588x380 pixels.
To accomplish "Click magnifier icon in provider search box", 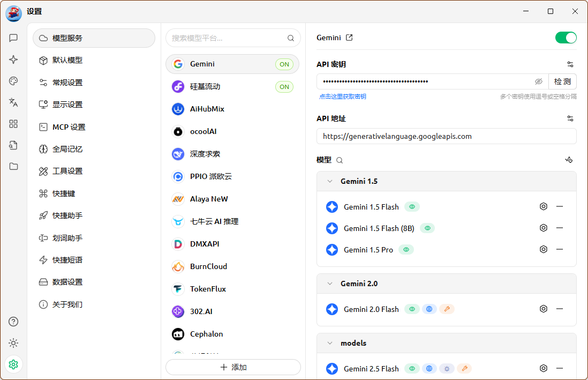I will pos(291,38).
